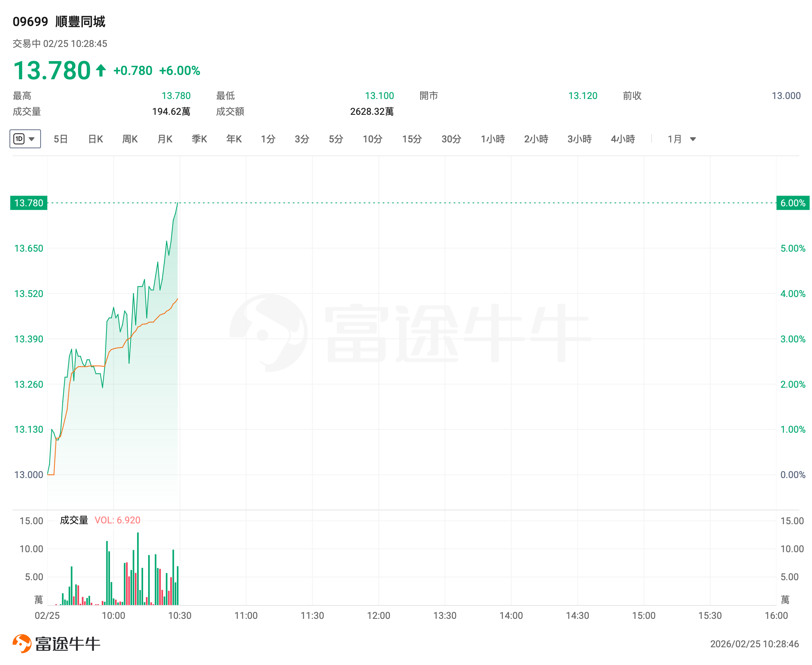Click the Futu bull logo icon
This screenshot has width=812, height=665.
(x=22, y=644)
